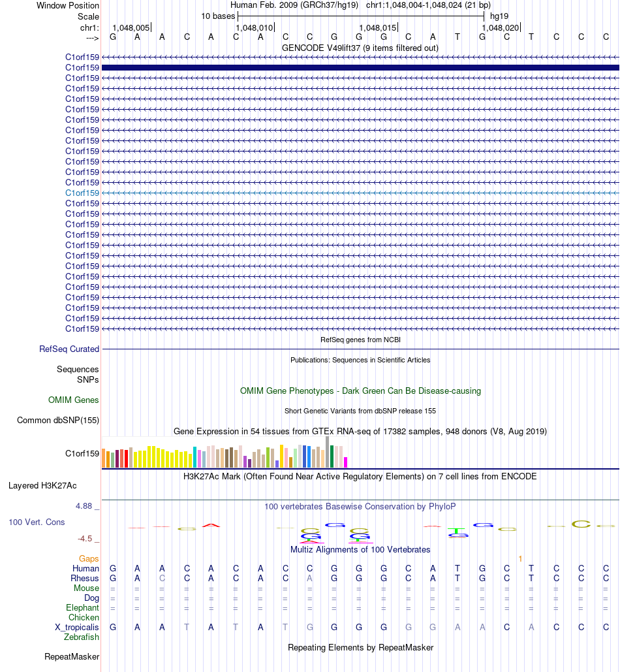Image resolution: width=620 pixels, height=672 pixels.
Task: Click the '--->' strand direction arrow label
Action: (93, 38)
